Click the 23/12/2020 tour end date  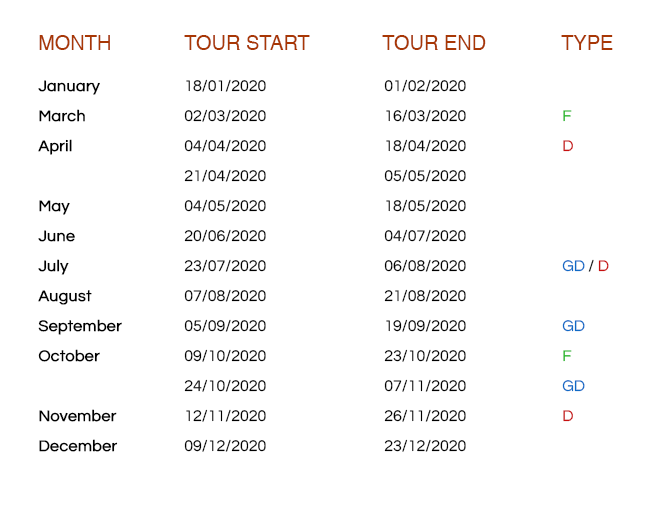pyautogui.click(x=425, y=446)
